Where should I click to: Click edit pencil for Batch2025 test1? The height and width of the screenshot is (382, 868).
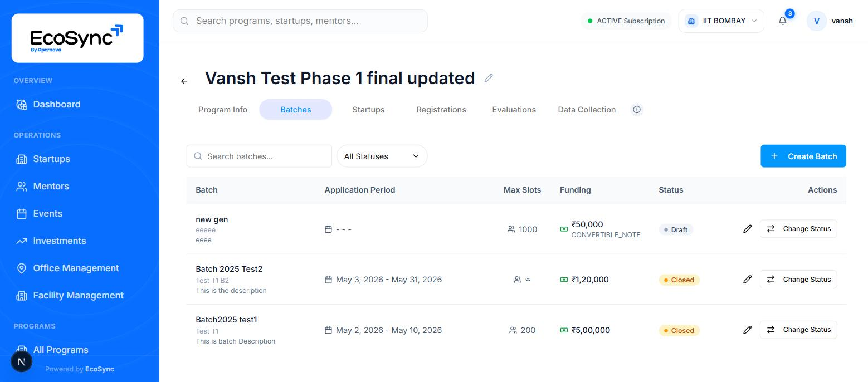(748, 330)
